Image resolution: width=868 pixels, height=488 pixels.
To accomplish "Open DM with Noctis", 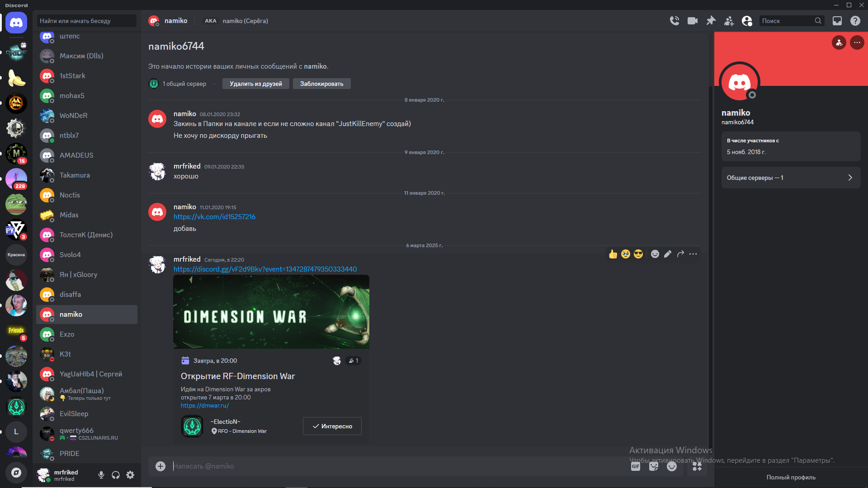I will pos(87,195).
